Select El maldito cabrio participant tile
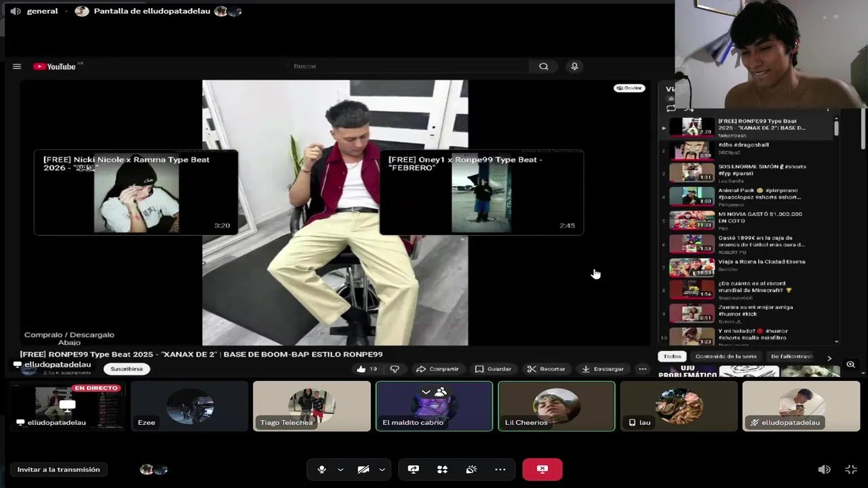Screen dimensions: 868x488 (434, 406)
